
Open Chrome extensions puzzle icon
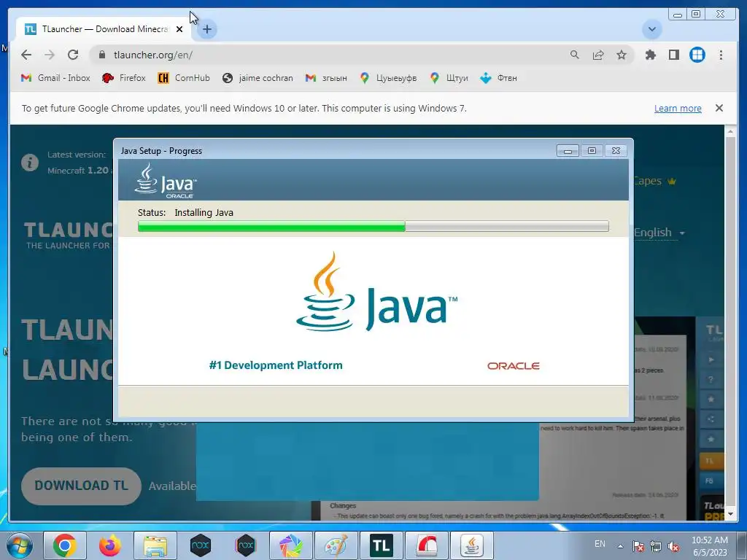(x=650, y=55)
